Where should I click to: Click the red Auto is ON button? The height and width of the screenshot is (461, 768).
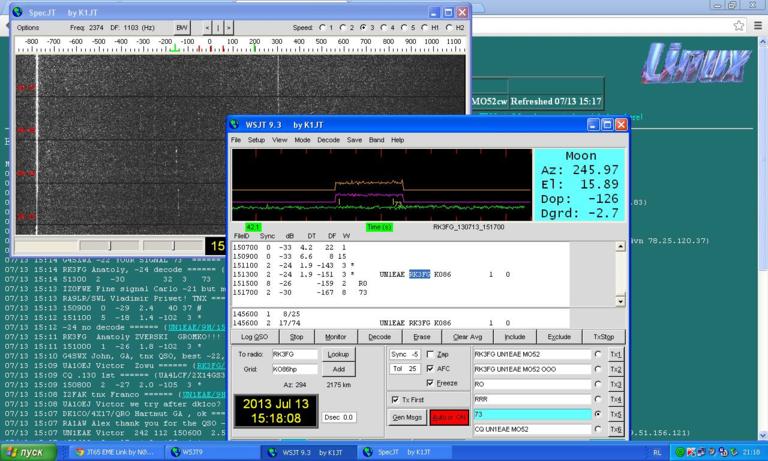(449, 416)
